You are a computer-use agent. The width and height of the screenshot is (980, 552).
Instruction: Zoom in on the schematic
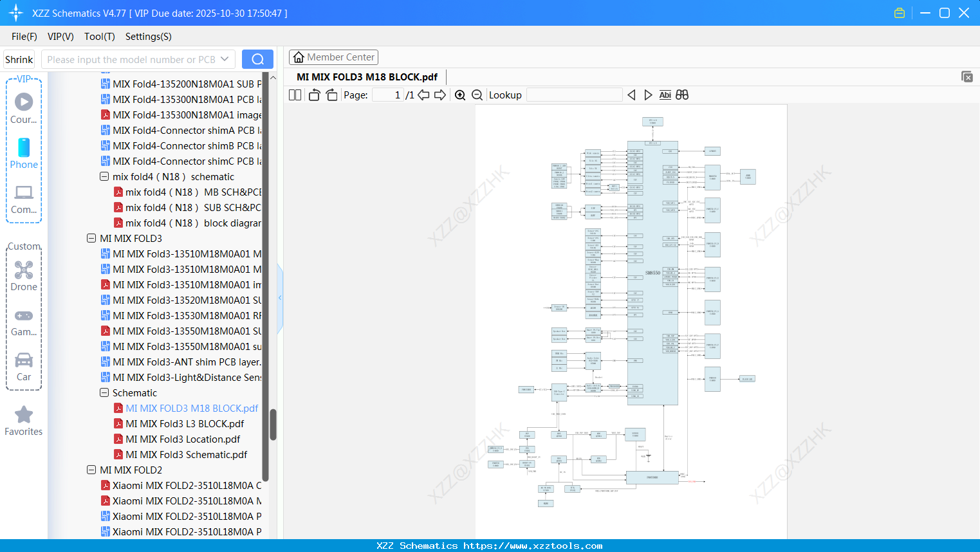(x=460, y=95)
